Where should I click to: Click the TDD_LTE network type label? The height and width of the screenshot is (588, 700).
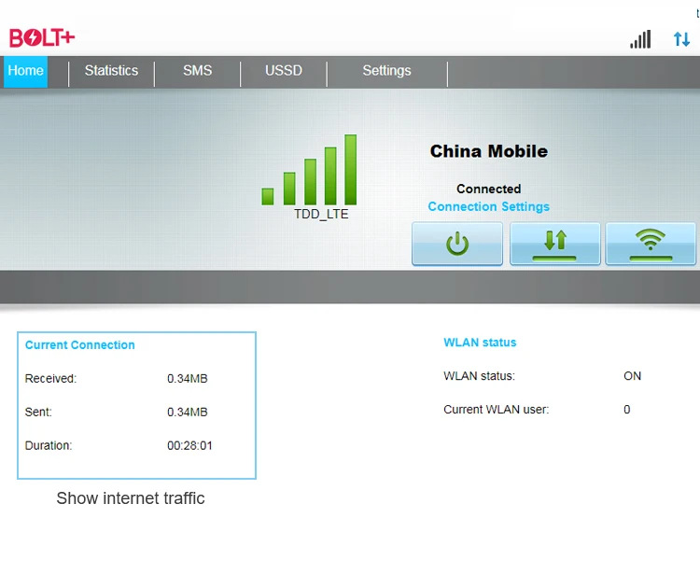pos(321,214)
